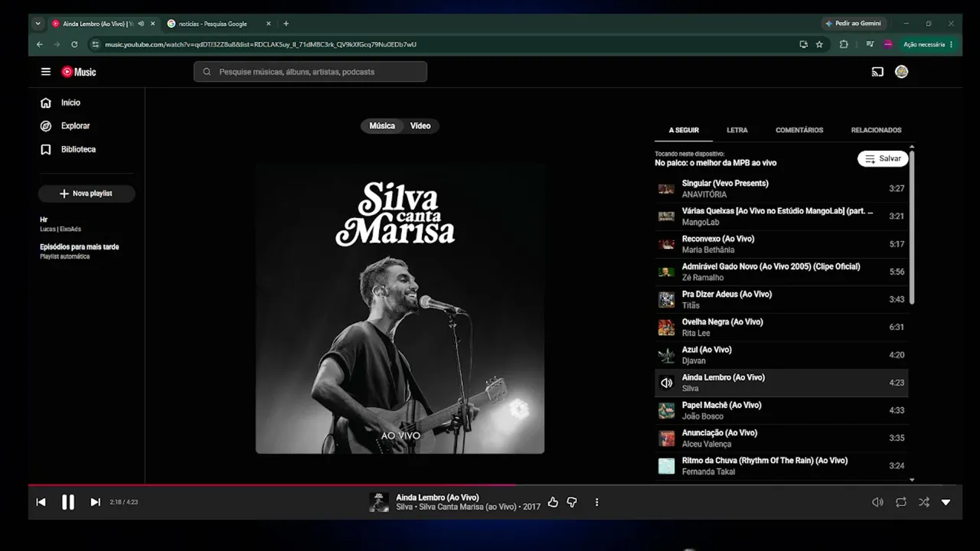The image size is (980, 551).
Task: Play Admirável Gado Novo from queue
Action: coord(782,272)
